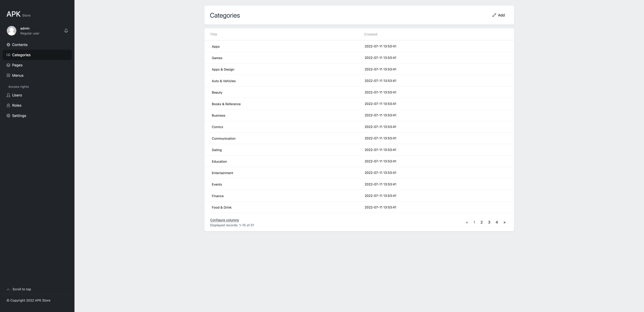Open the Books & Reference category row

[x=226, y=104]
